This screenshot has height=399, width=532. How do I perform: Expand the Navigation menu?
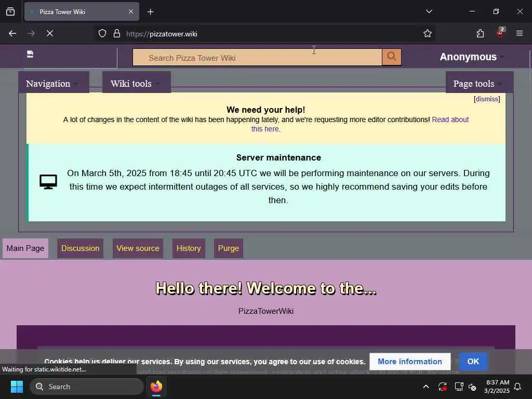54,83
